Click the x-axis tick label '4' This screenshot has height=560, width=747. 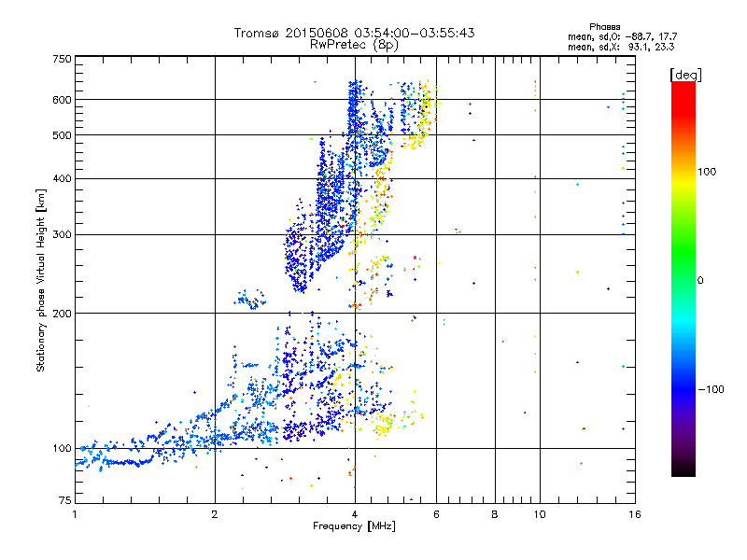355,514
